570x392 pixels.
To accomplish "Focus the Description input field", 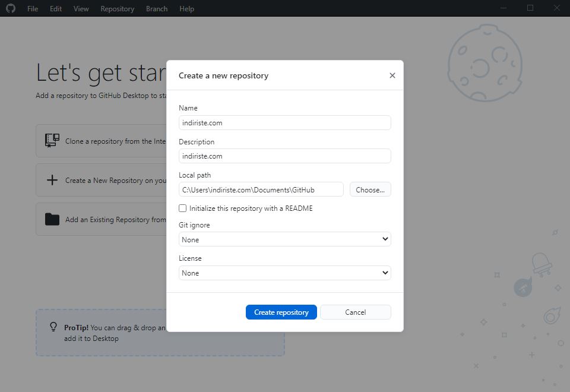I will pos(284,156).
